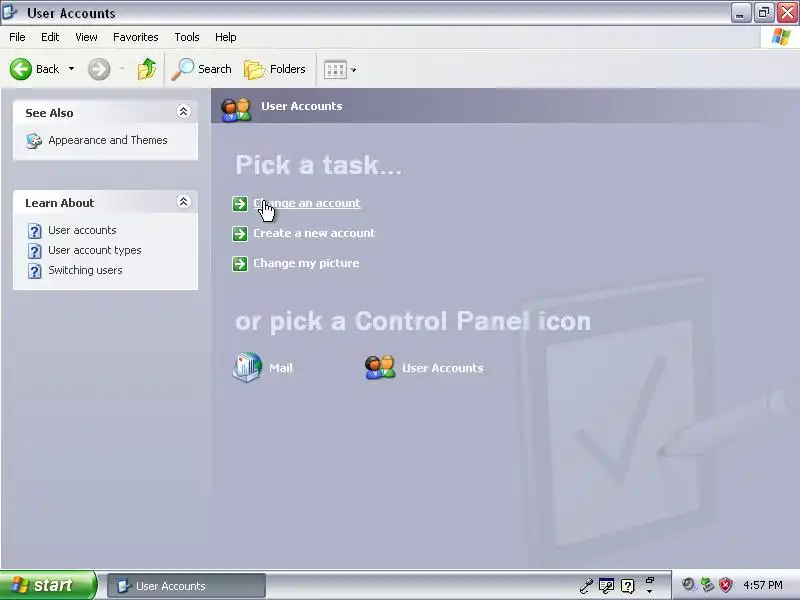Click the red security shield tray icon
Viewport: 800px width, 600px height.
pyautogui.click(x=725, y=585)
